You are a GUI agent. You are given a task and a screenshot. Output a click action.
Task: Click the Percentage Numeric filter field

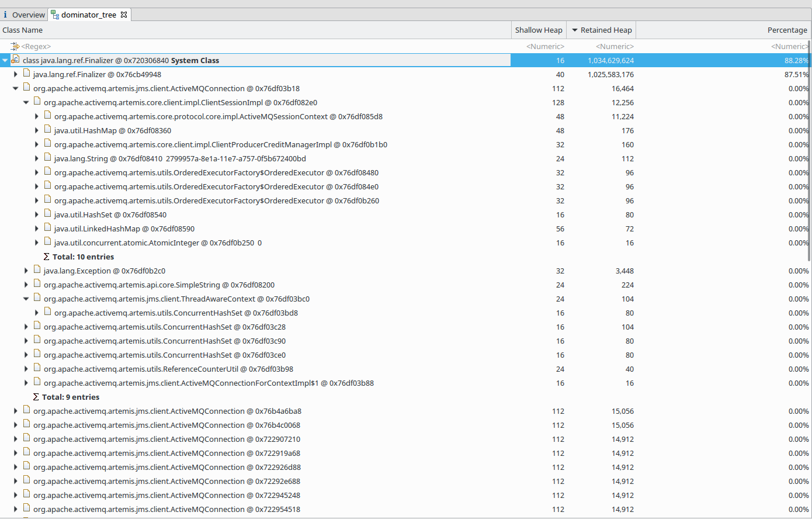coord(789,46)
